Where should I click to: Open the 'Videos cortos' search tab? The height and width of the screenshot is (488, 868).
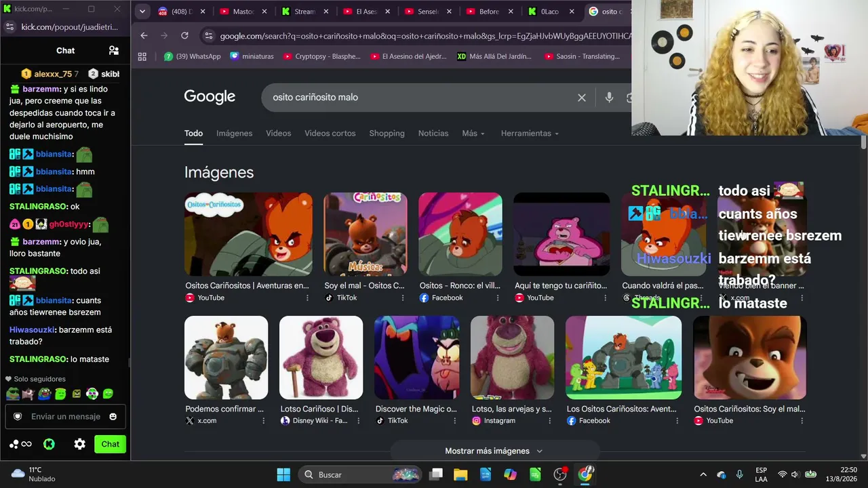coord(330,134)
